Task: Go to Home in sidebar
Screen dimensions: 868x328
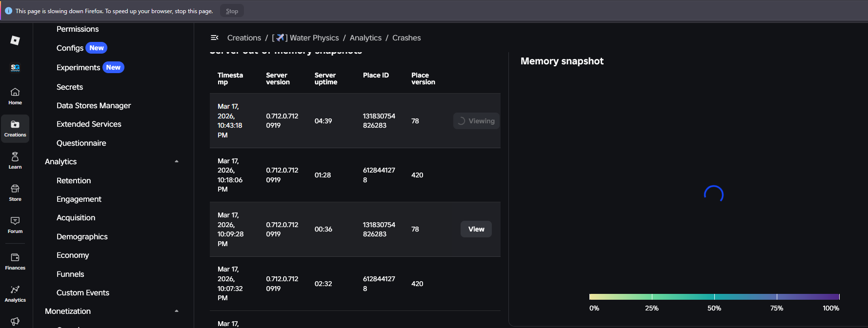Action: point(15,96)
